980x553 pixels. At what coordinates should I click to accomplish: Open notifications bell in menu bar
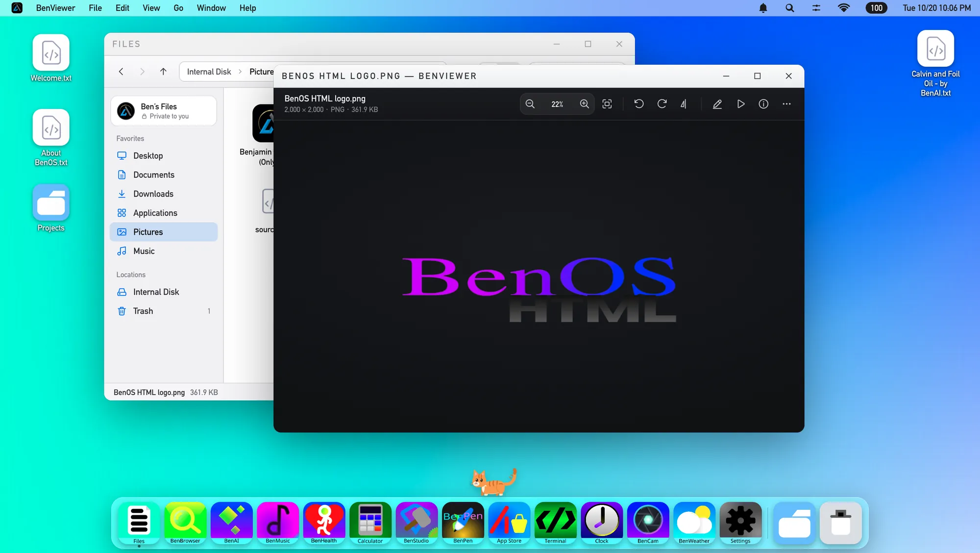click(763, 8)
